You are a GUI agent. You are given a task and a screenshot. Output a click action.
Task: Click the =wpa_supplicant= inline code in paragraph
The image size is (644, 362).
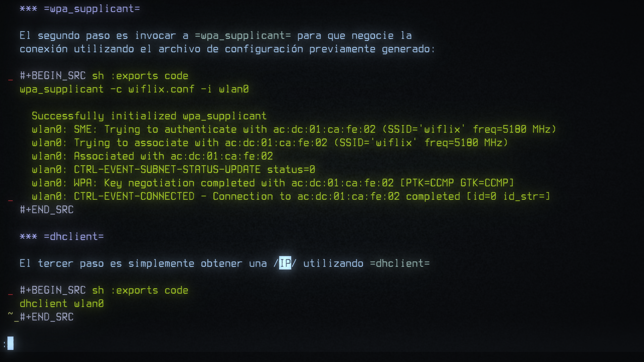pyautogui.click(x=243, y=36)
